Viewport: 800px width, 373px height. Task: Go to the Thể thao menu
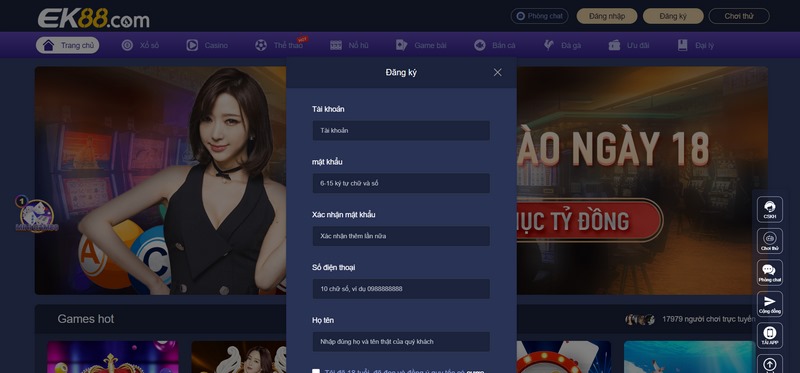(280, 45)
